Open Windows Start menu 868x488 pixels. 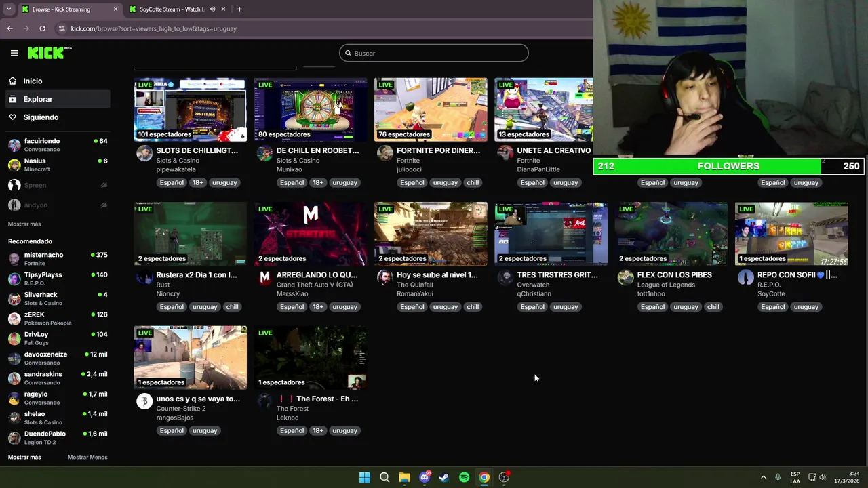(364, 477)
